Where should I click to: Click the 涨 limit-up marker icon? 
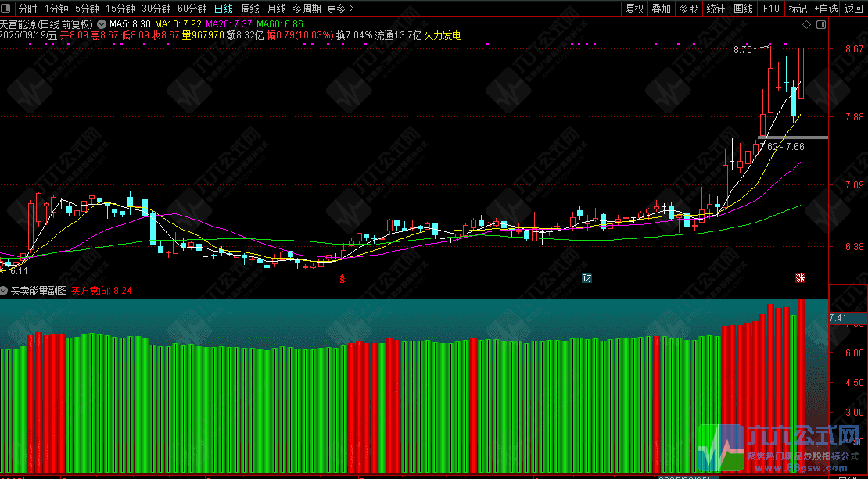click(x=800, y=277)
